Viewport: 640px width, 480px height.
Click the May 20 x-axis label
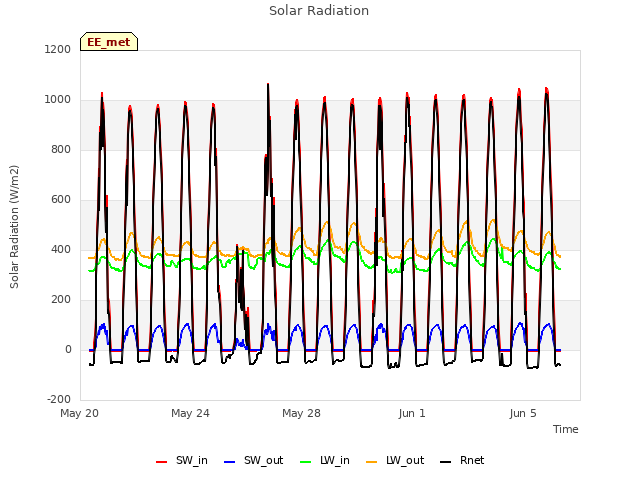click(x=80, y=413)
